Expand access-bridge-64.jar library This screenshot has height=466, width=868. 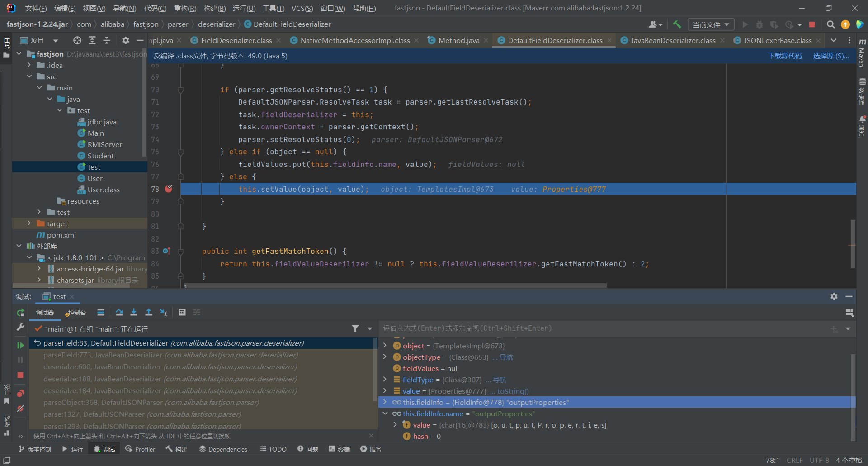(39, 269)
